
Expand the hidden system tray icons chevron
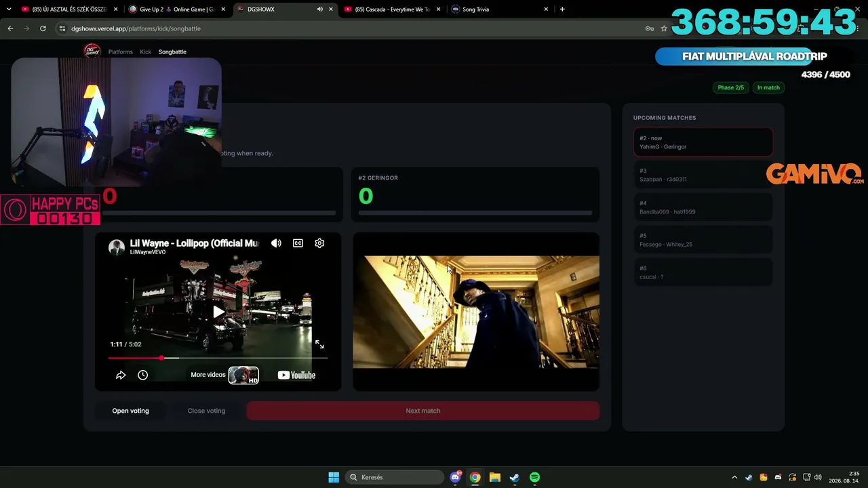pyautogui.click(x=734, y=477)
